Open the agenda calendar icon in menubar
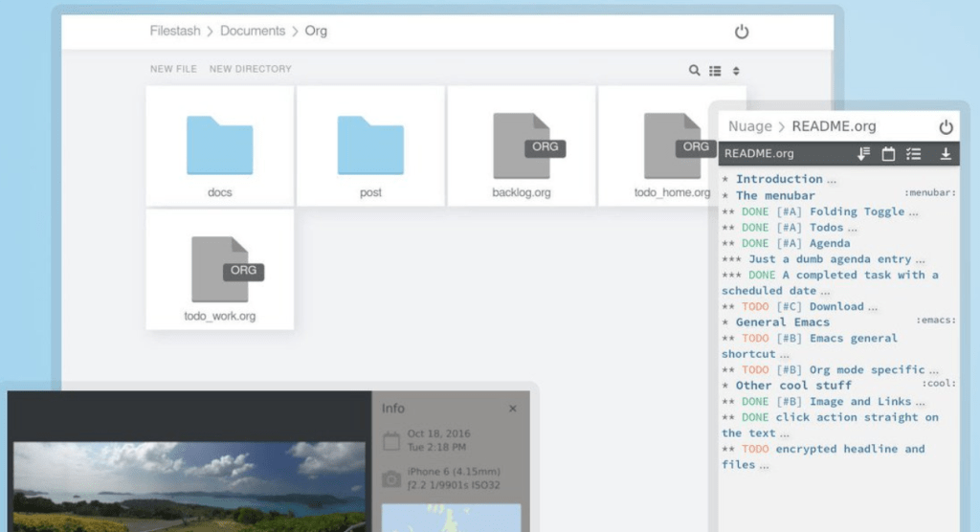Image resolution: width=980 pixels, height=532 pixels. tap(888, 153)
